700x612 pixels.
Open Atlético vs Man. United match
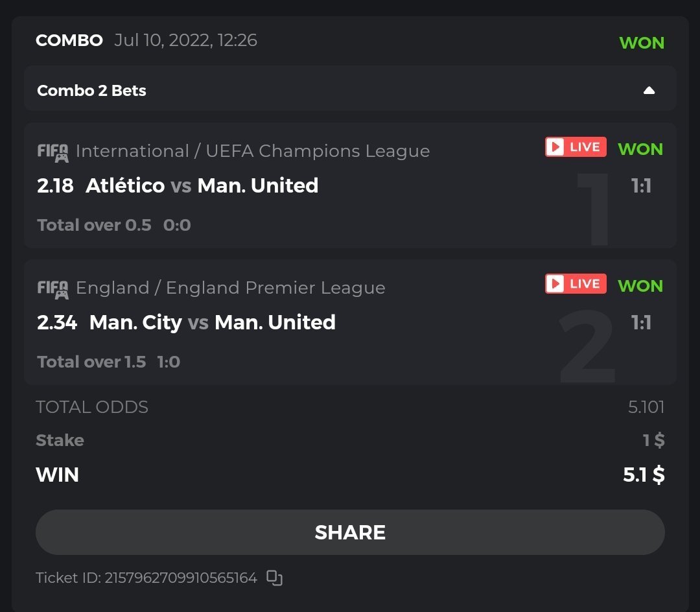202,186
